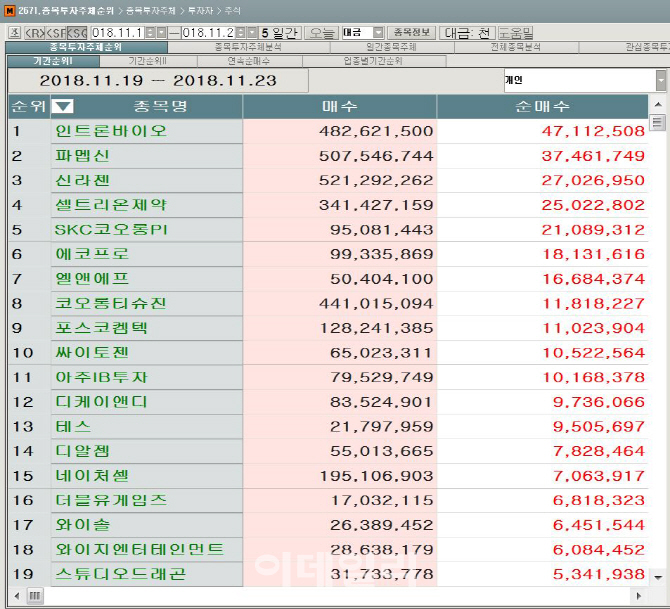Click the 도움말 help button
The image size is (670, 609).
[x=515, y=32]
